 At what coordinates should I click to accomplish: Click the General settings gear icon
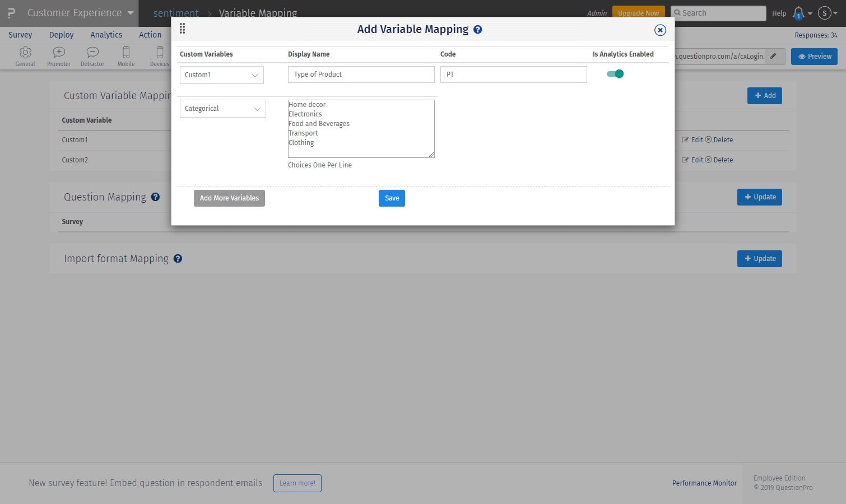pyautogui.click(x=25, y=53)
